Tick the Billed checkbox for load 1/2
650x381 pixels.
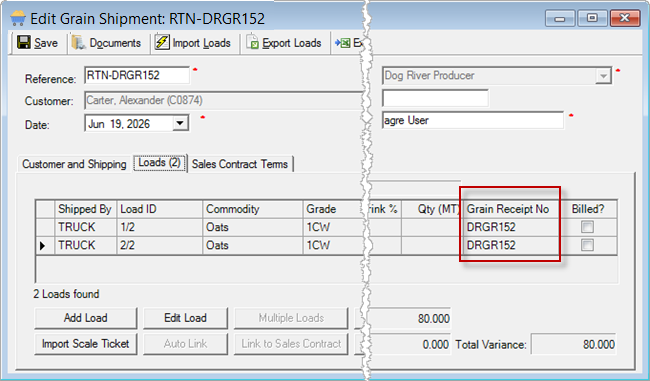(x=587, y=227)
